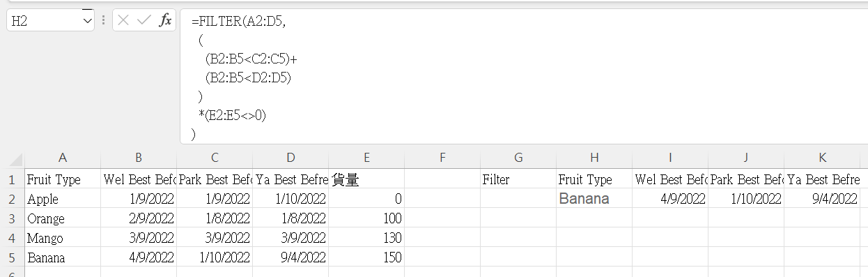This screenshot has height=277, width=868.
Task: Click cell E1 labeled 貨量
Action: click(x=366, y=179)
